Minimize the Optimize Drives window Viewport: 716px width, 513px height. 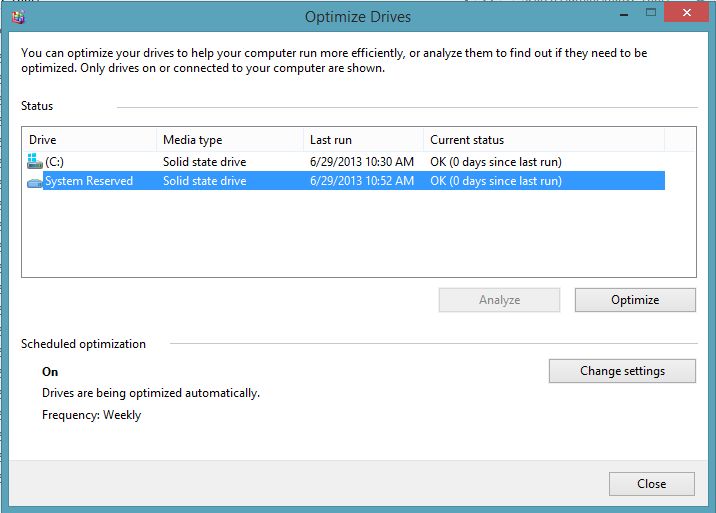tap(624, 15)
